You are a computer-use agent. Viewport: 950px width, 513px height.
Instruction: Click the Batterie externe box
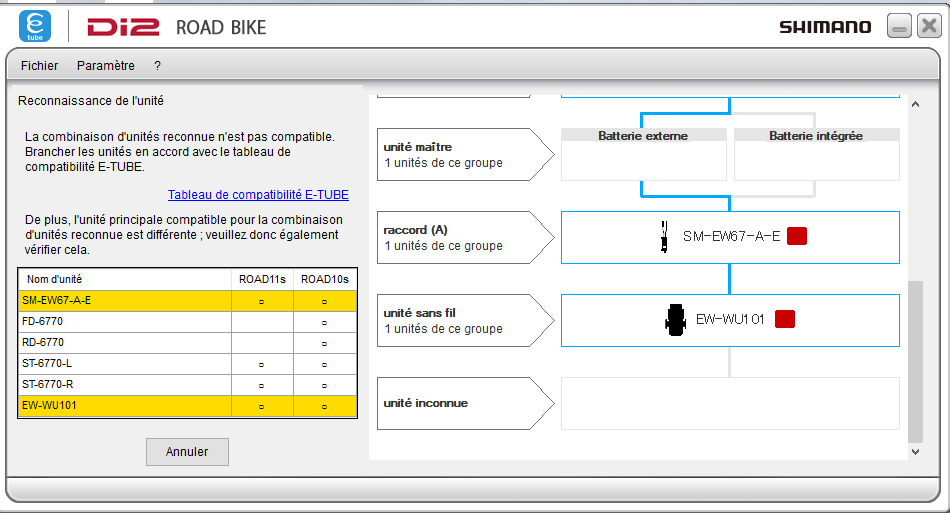(643, 154)
